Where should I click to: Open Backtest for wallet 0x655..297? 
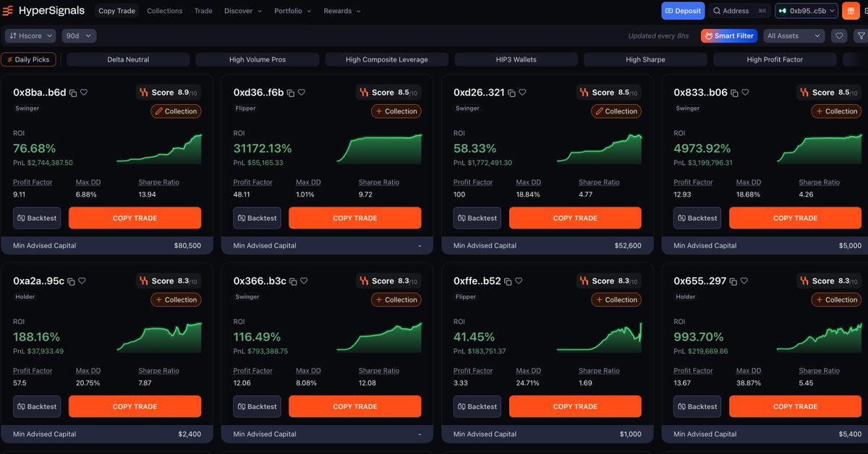click(697, 407)
